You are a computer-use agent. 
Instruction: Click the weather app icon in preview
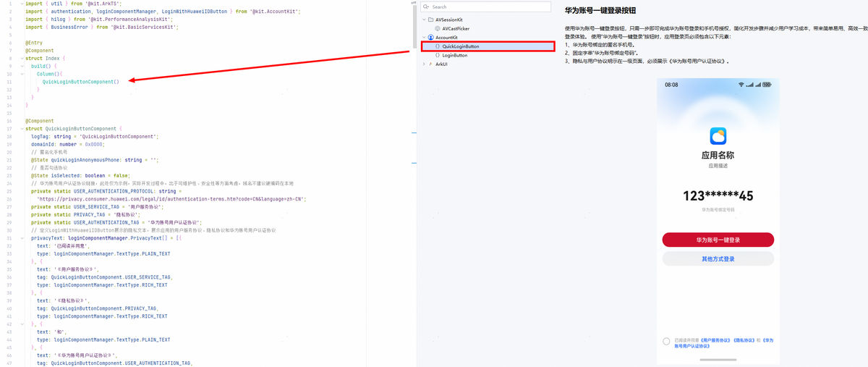718,135
